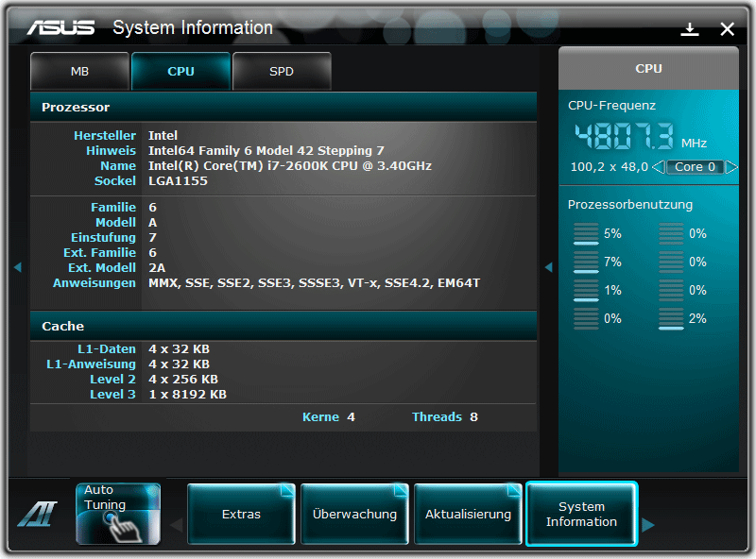756x559 pixels.
Task: Select the CPU tab
Action: point(180,72)
